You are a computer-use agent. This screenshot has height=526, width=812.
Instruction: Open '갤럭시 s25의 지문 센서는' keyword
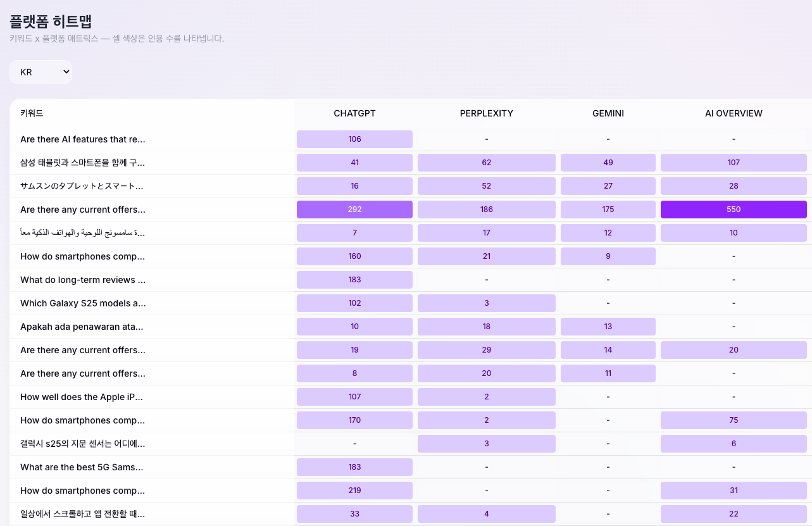point(82,444)
